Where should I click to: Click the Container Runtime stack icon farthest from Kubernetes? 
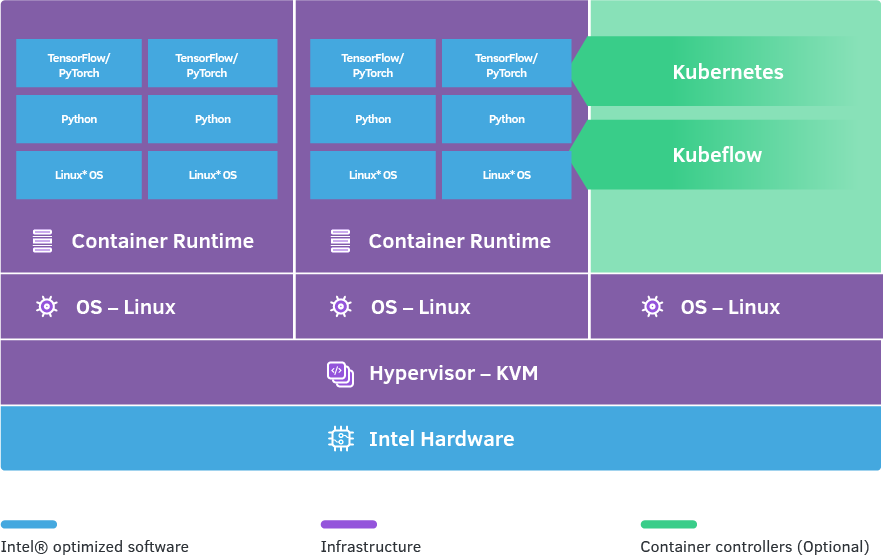[42, 241]
